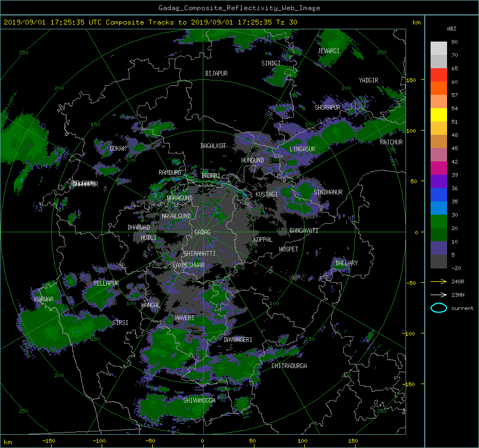Click the RAICHUR city label
The width and height of the screenshot is (479, 448).
(391, 142)
